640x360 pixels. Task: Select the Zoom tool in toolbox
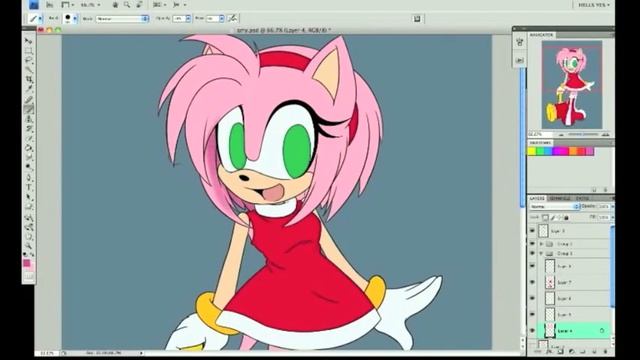29,246
